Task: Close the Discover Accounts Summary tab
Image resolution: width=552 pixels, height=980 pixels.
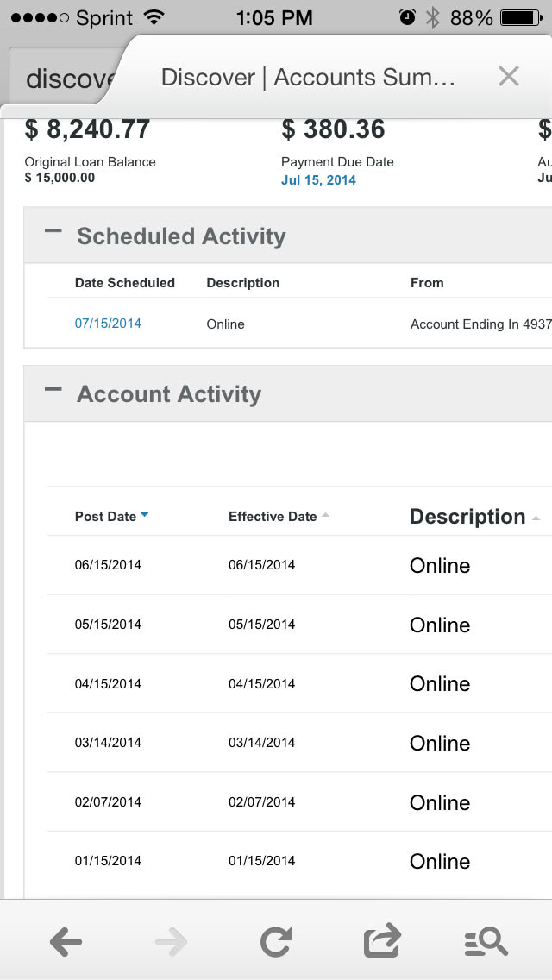Action: (509, 77)
